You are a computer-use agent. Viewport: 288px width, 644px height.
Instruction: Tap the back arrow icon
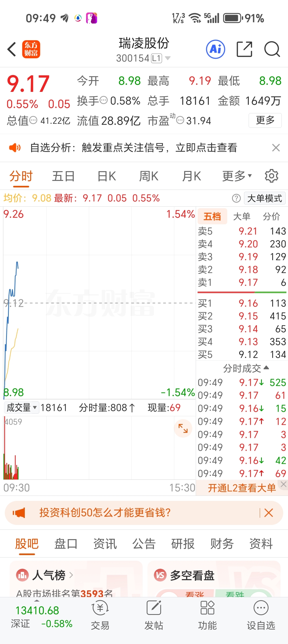tap(12, 49)
